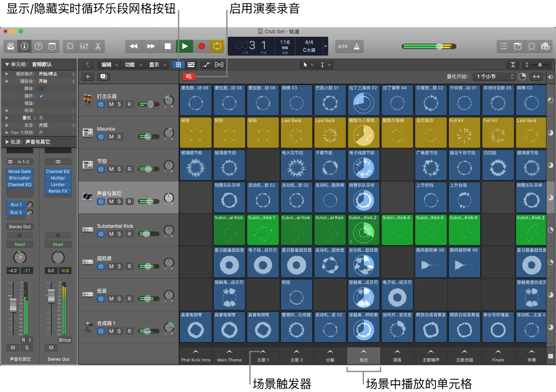Image resolution: width=556 pixels, height=392 pixels.
Task: Open the List Editors button
Action: pyautogui.click(x=504, y=46)
